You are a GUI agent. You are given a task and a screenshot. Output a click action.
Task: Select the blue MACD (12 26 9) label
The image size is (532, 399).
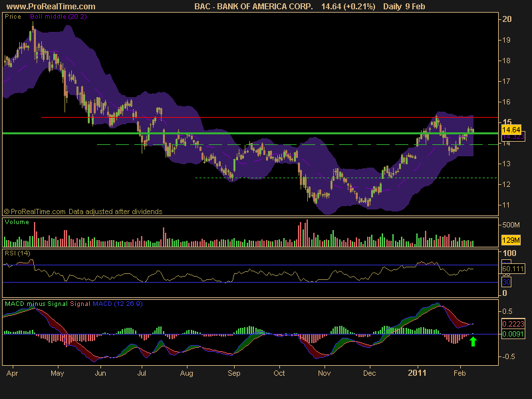point(118,304)
